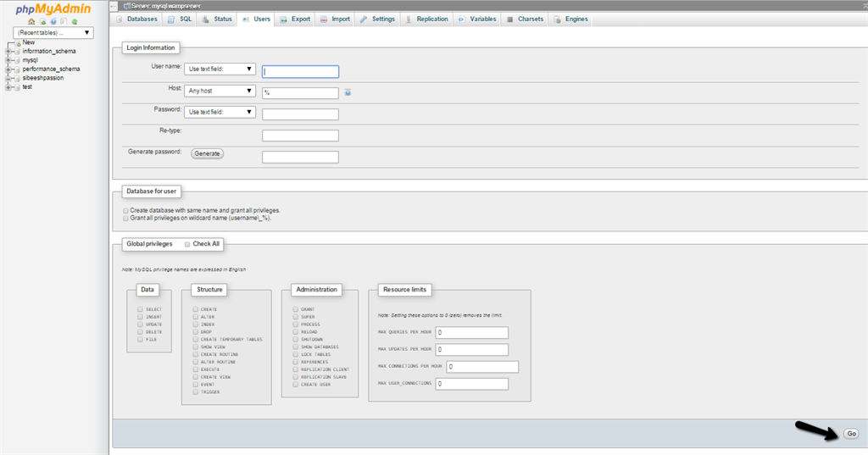Click the database icon beside mysql
868x455 pixels.
(x=17, y=60)
